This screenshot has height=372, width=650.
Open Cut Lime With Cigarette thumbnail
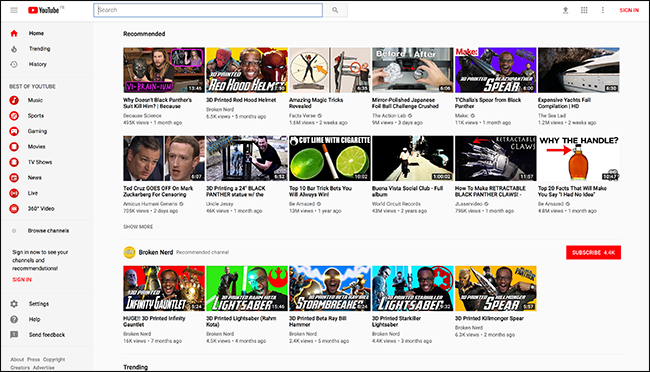coord(330,158)
